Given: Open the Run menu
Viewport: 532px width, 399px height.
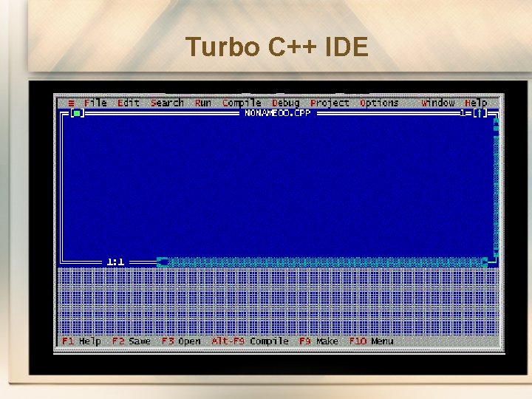Looking at the screenshot, I should [x=203, y=103].
